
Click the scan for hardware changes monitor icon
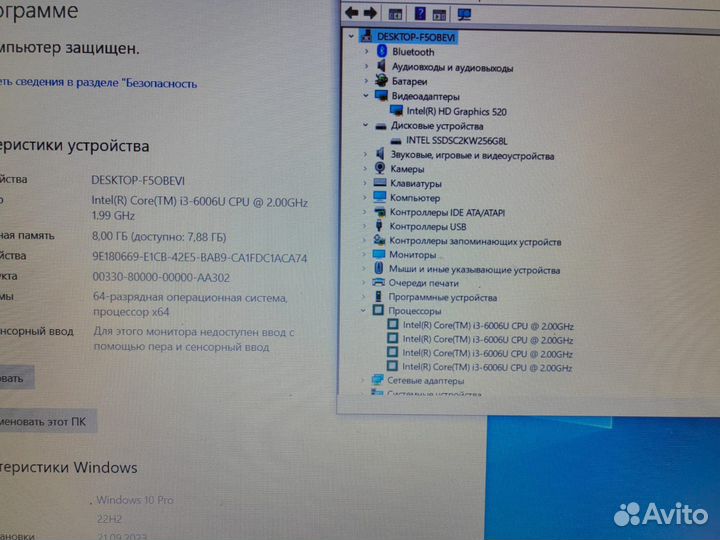click(x=464, y=15)
